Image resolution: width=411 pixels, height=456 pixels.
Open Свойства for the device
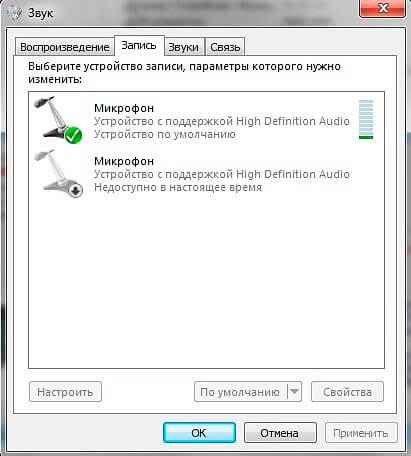click(347, 392)
